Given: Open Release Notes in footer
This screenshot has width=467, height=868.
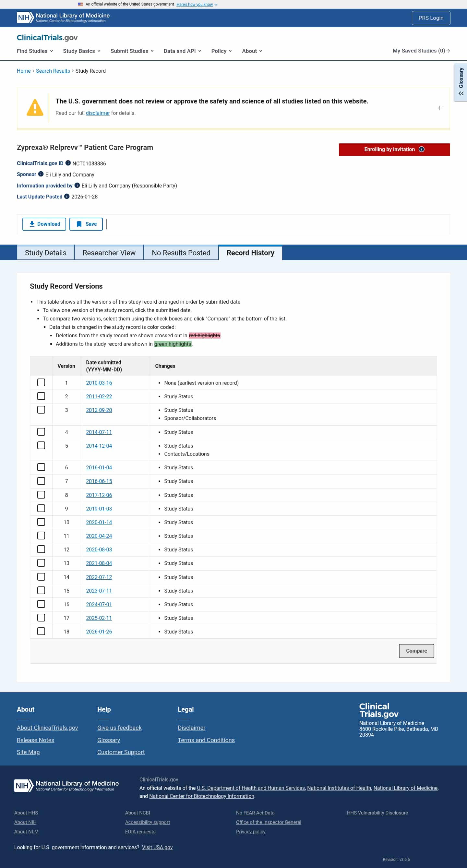Looking at the screenshot, I should click(x=35, y=740).
